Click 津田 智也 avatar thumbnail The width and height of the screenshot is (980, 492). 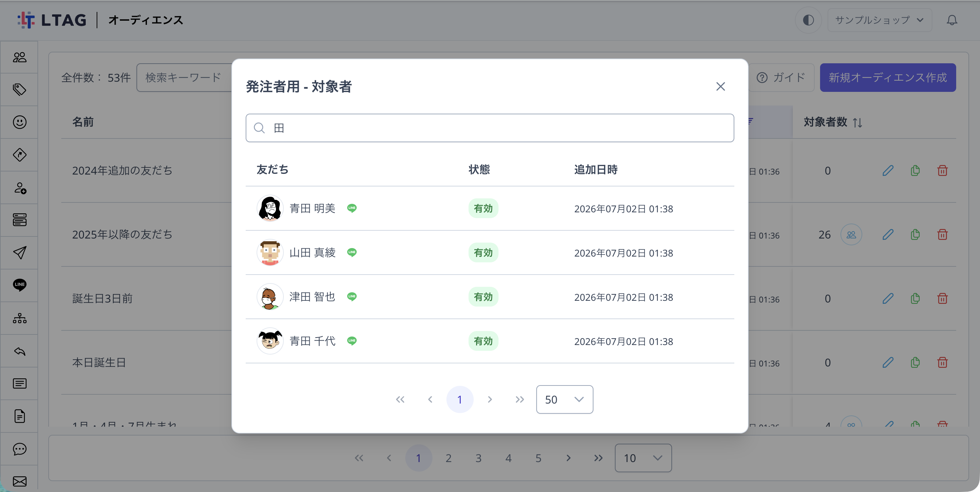[270, 296]
